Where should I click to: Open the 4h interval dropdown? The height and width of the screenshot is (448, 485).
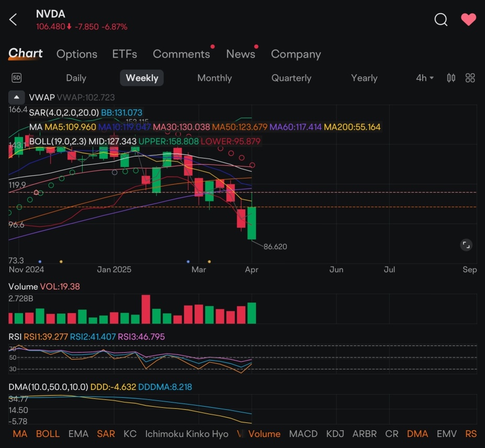point(425,78)
